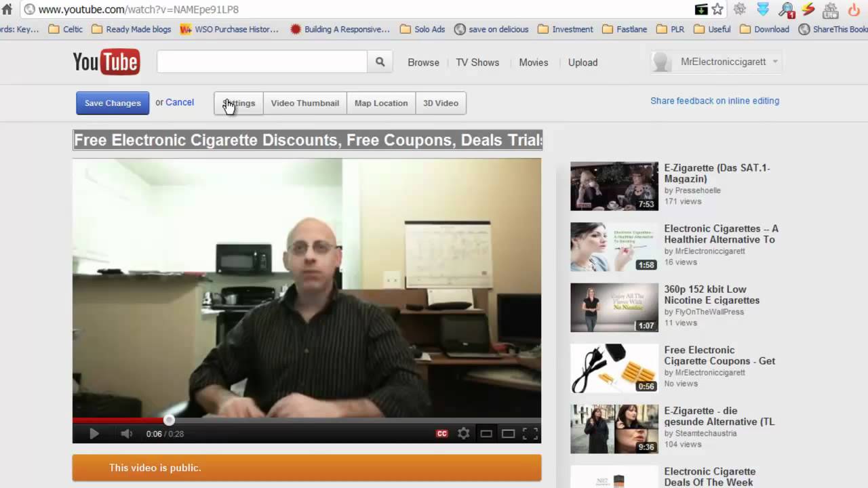Click the video progress scrubber handle

[169, 420]
